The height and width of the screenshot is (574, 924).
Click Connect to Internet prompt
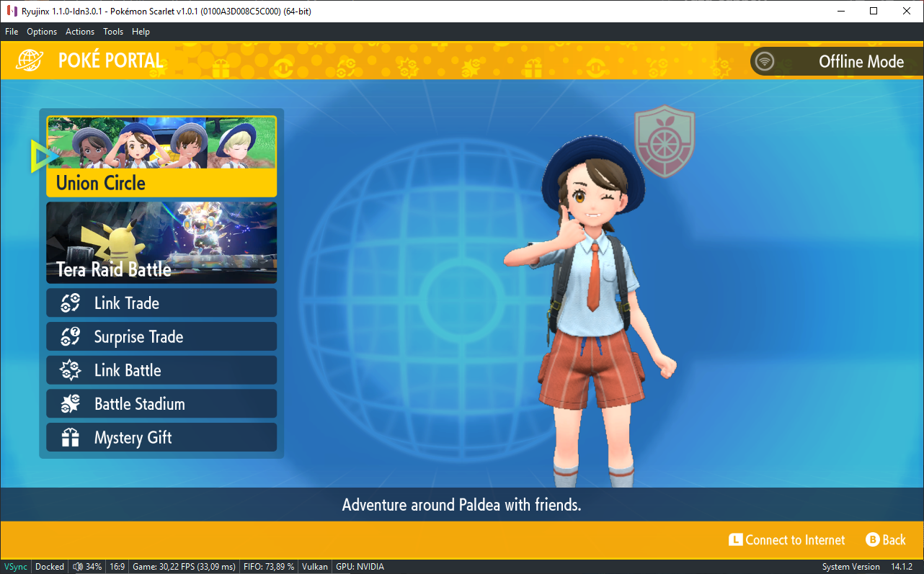point(786,540)
